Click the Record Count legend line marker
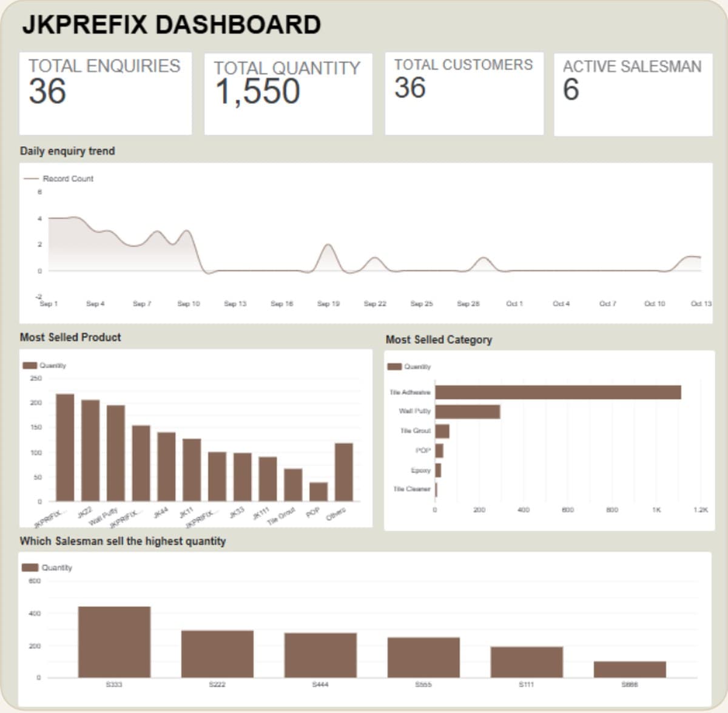 pyautogui.click(x=31, y=178)
